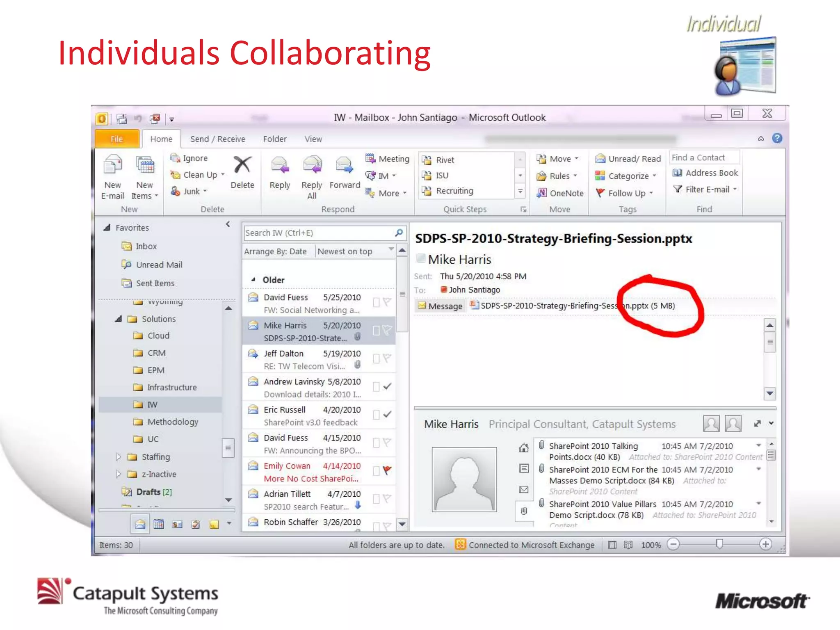Click the Delete X icon
The width and height of the screenshot is (840, 630).
pos(242,164)
